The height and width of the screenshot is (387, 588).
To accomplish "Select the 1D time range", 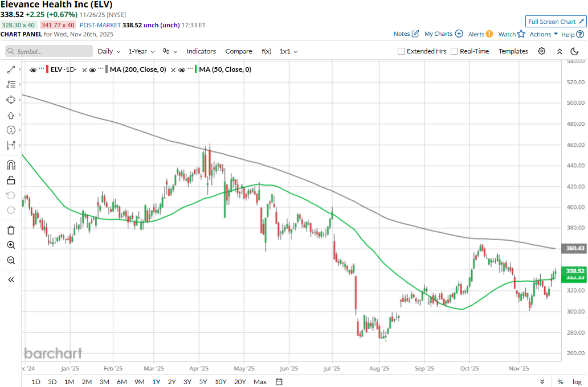I will [x=36, y=382].
